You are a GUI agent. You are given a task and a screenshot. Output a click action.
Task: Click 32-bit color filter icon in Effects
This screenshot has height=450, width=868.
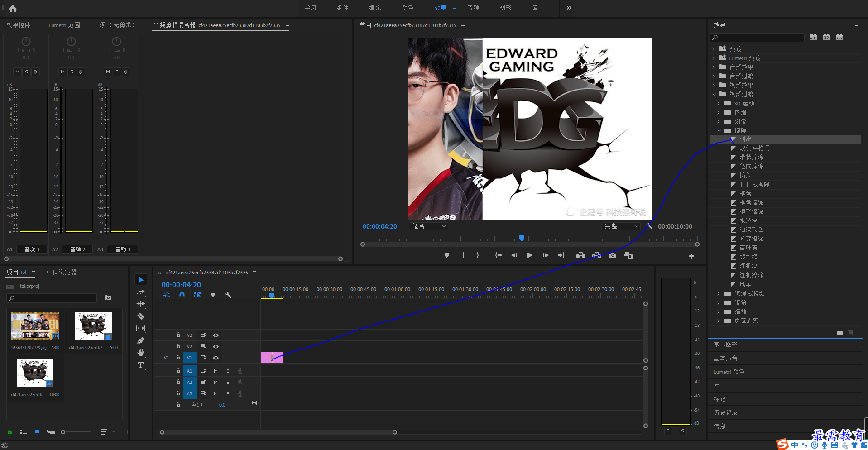[x=826, y=38]
